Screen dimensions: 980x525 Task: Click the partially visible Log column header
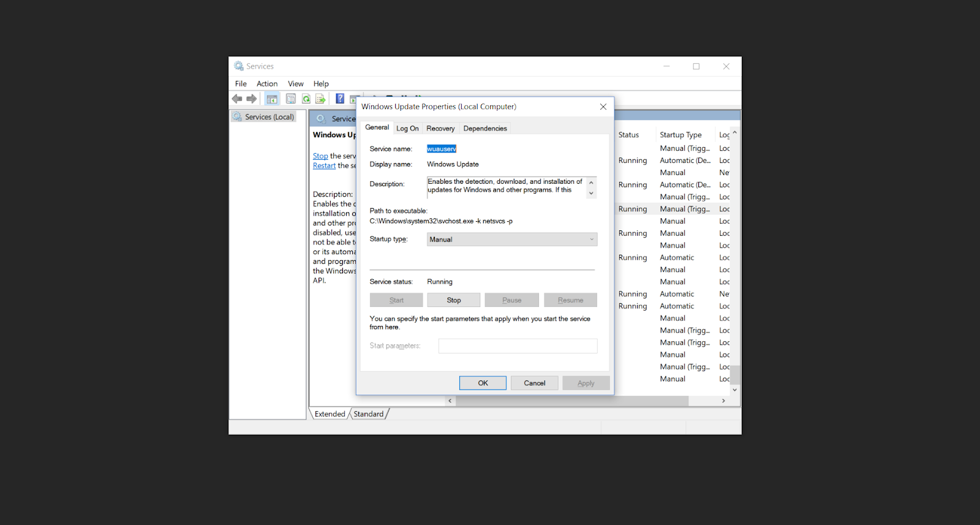tap(724, 135)
